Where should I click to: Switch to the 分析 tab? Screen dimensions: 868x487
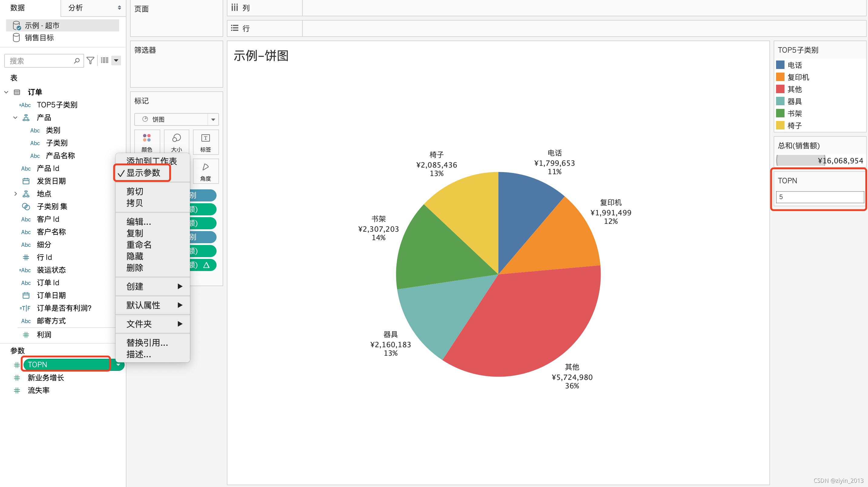coord(76,8)
